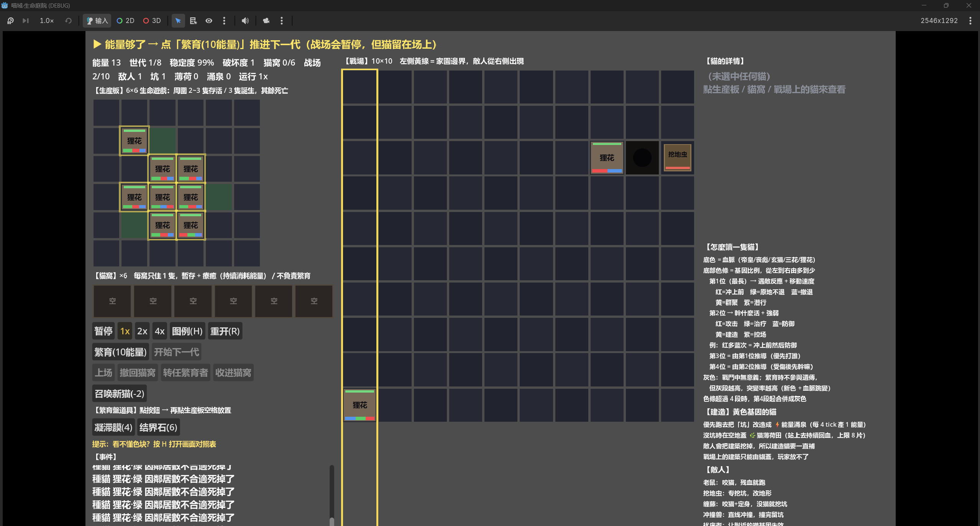The width and height of the screenshot is (980, 526).
Task: Click the first empty 空 cat nest
Action: 112,301
